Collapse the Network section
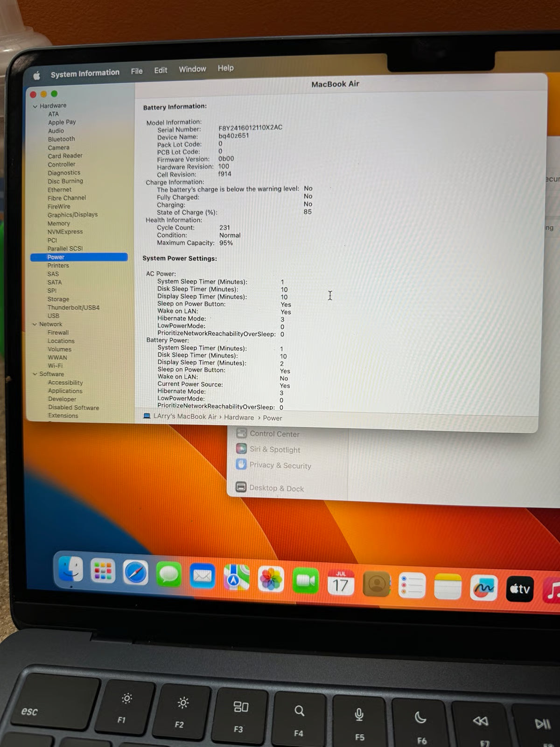The width and height of the screenshot is (560, 747). pos(35,324)
